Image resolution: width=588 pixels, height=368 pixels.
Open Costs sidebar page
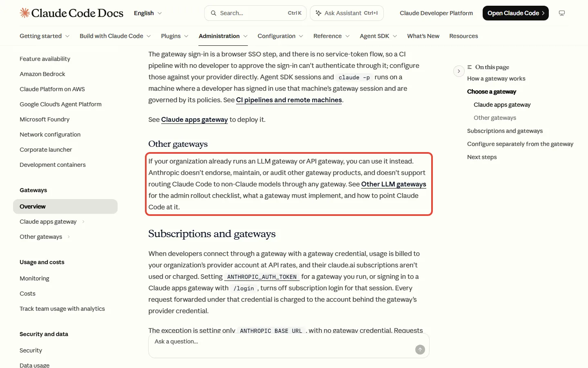click(27, 294)
